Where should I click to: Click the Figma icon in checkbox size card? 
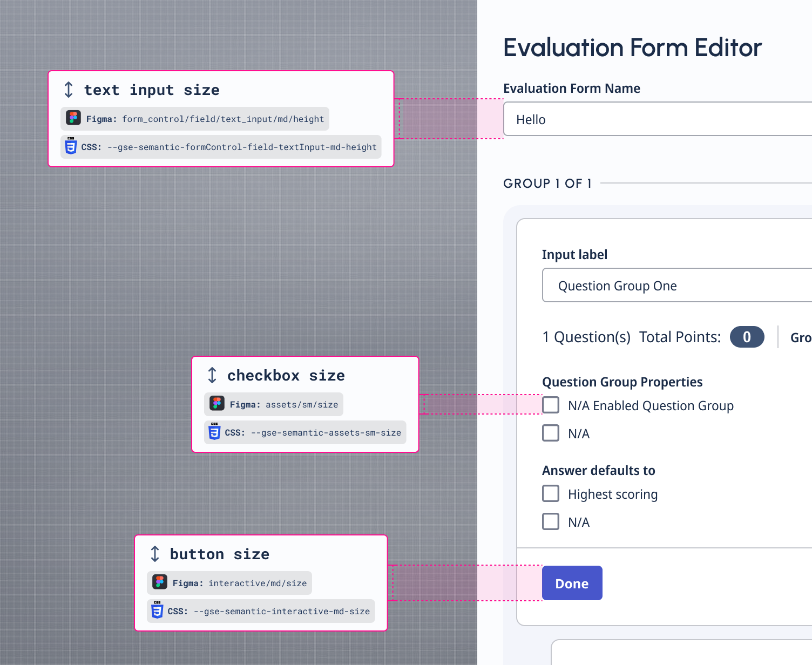[x=217, y=403]
